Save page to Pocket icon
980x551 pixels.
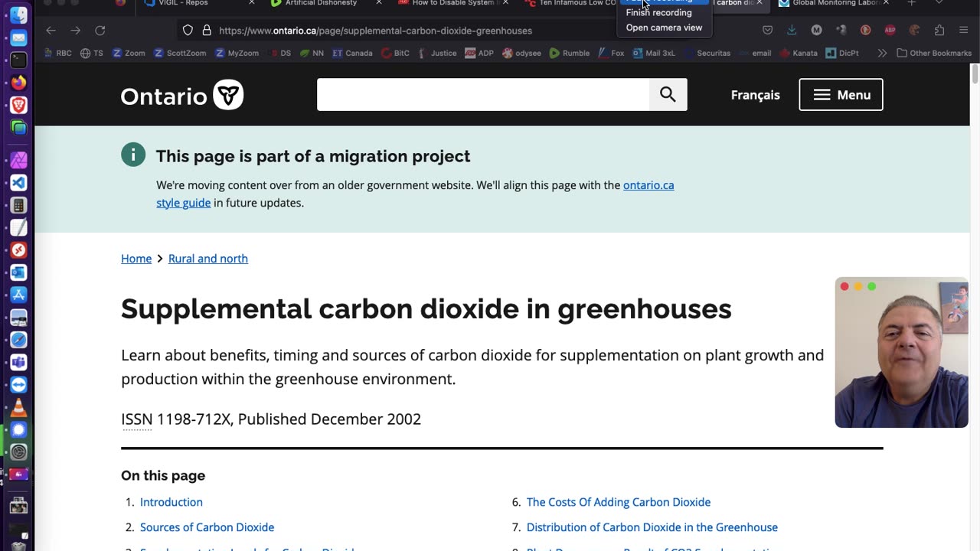click(x=767, y=31)
